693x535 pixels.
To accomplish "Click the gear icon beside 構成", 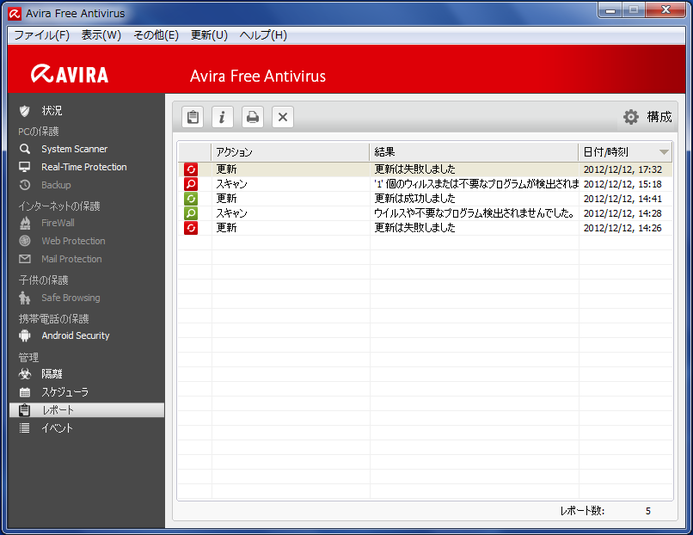I will click(631, 117).
